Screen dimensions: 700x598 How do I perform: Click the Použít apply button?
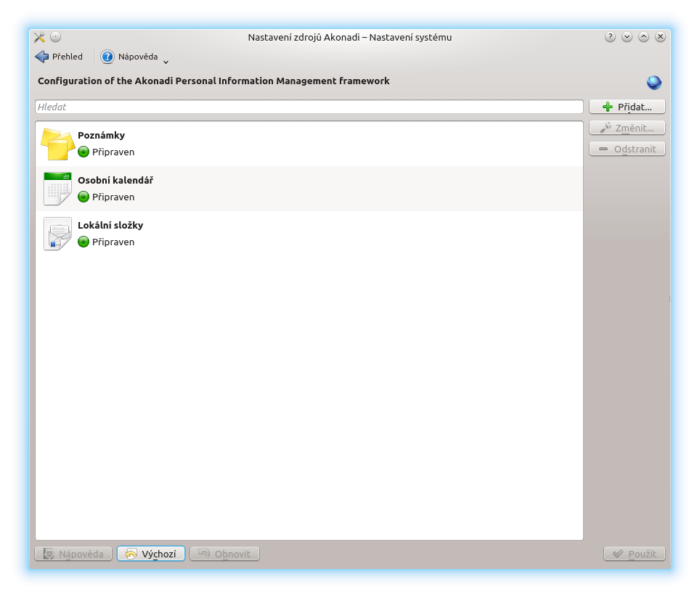(634, 554)
